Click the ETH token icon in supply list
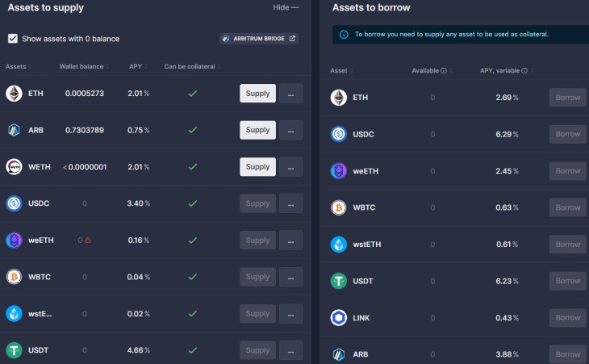589x364 pixels. [x=15, y=94]
